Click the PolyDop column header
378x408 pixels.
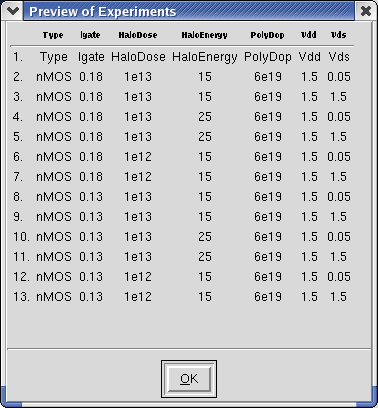(x=267, y=35)
